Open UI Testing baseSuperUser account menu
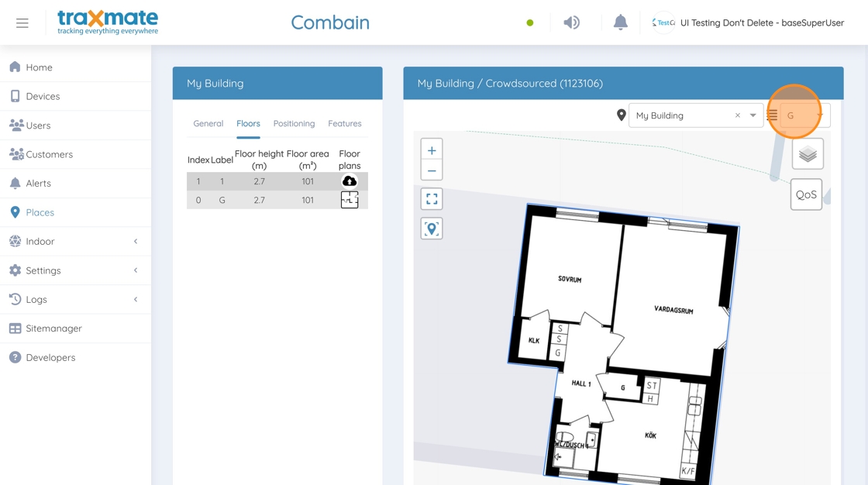868x485 pixels. coord(762,22)
